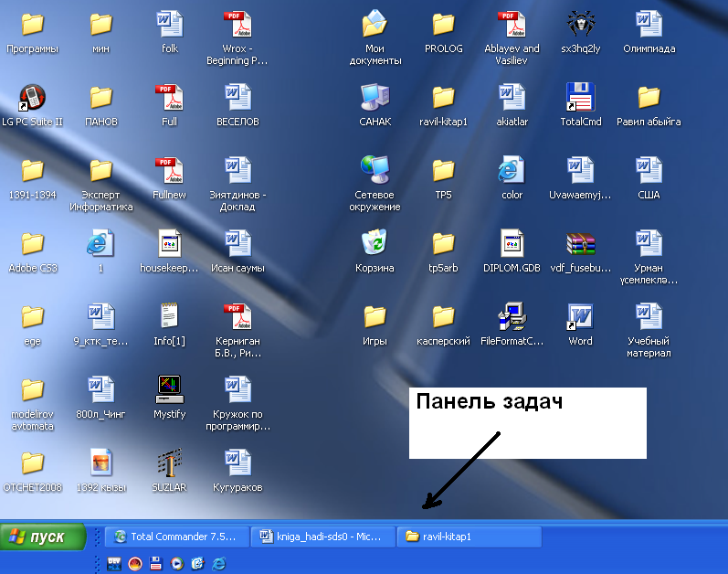
Task: Select the Word shortcut icon
Action: pos(580,317)
